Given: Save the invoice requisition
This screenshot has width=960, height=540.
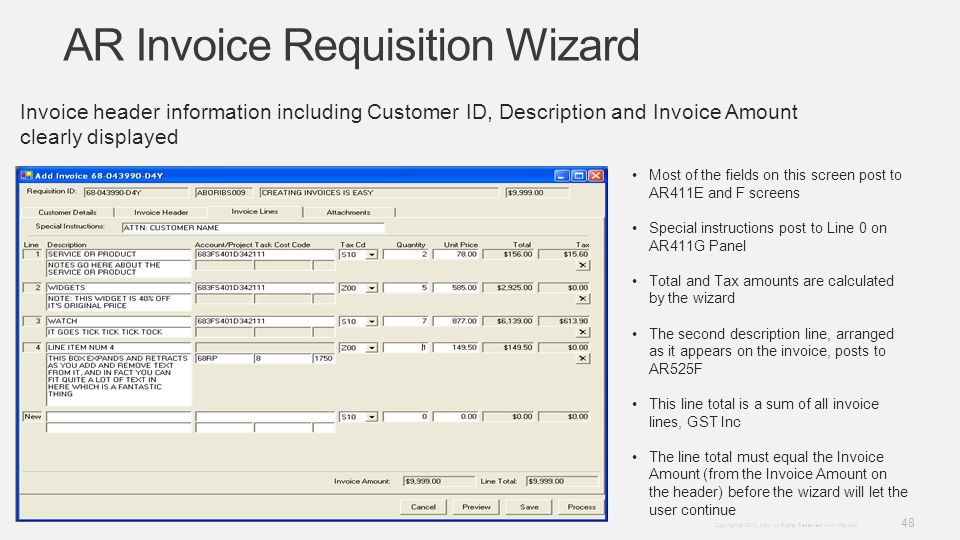Looking at the screenshot, I should tap(529, 507).
